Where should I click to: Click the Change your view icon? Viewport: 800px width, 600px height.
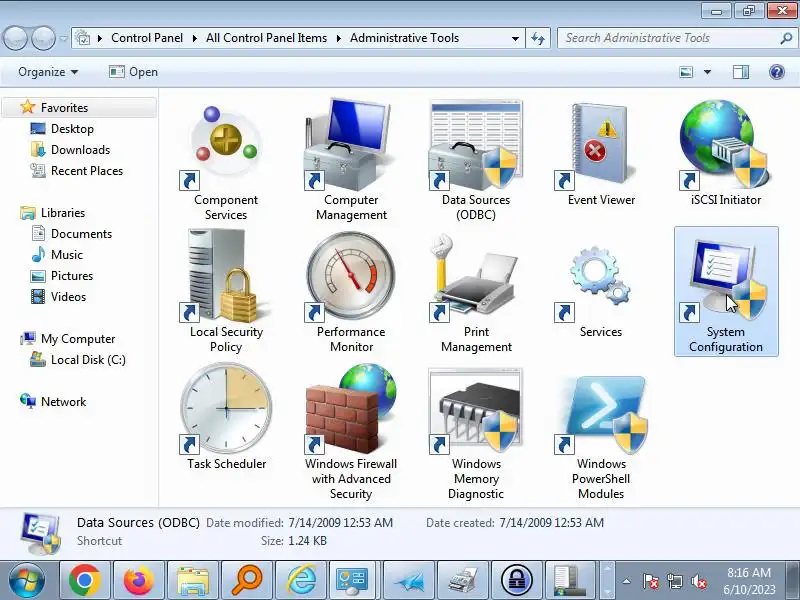[686, 72]
